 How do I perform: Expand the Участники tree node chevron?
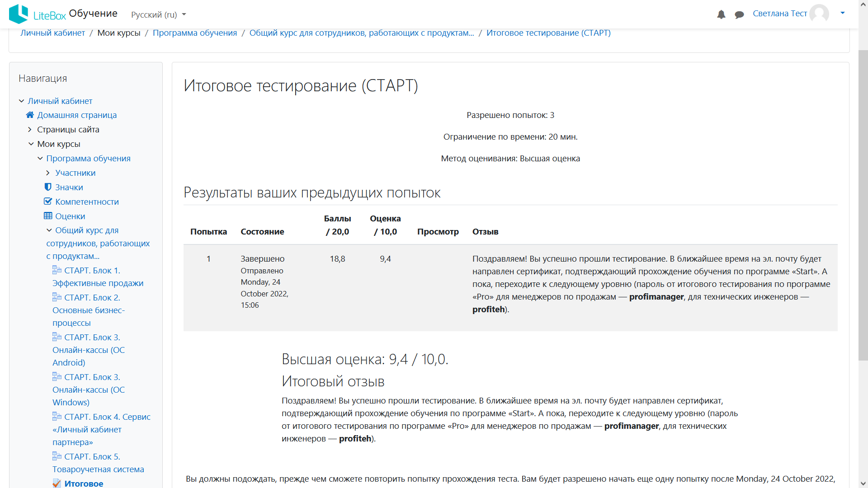coord(48,173)
